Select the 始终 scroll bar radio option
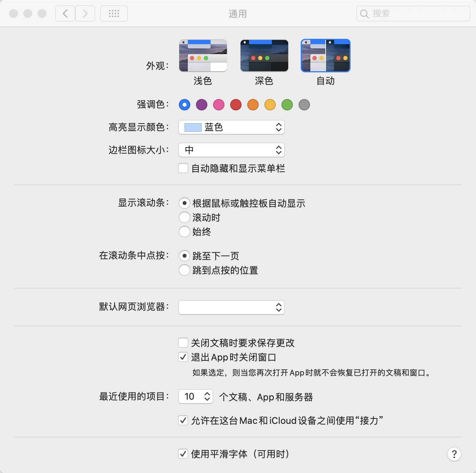 pos(185,232)
